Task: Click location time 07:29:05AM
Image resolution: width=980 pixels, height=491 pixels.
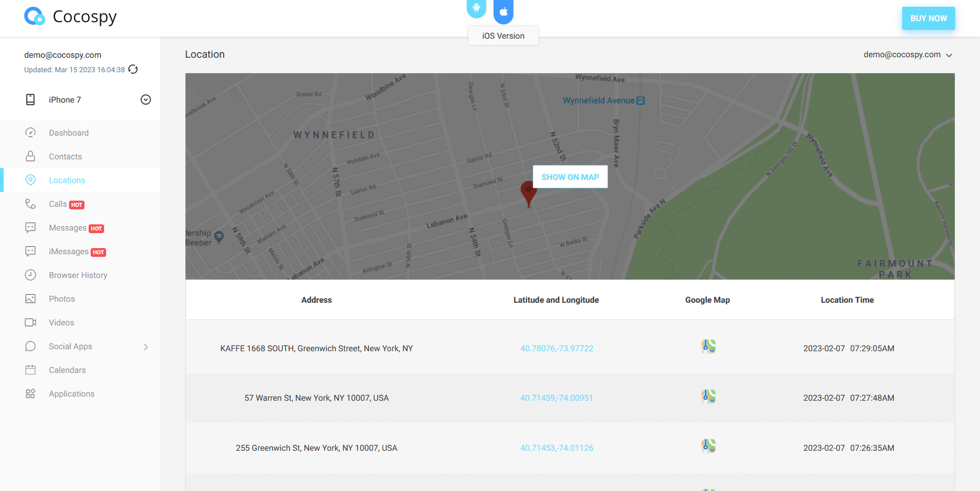Action: point(872,349)
